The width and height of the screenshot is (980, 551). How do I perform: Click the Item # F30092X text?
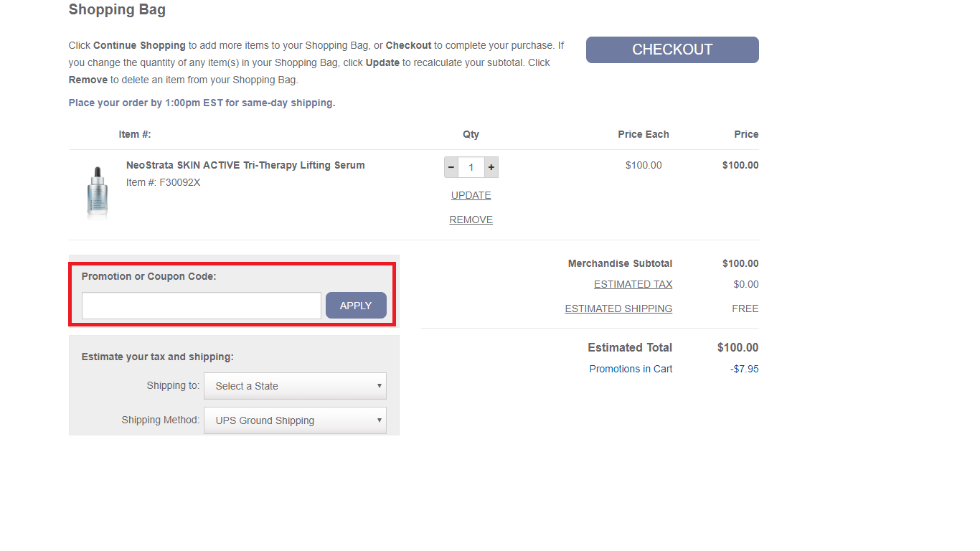point(164,182)
